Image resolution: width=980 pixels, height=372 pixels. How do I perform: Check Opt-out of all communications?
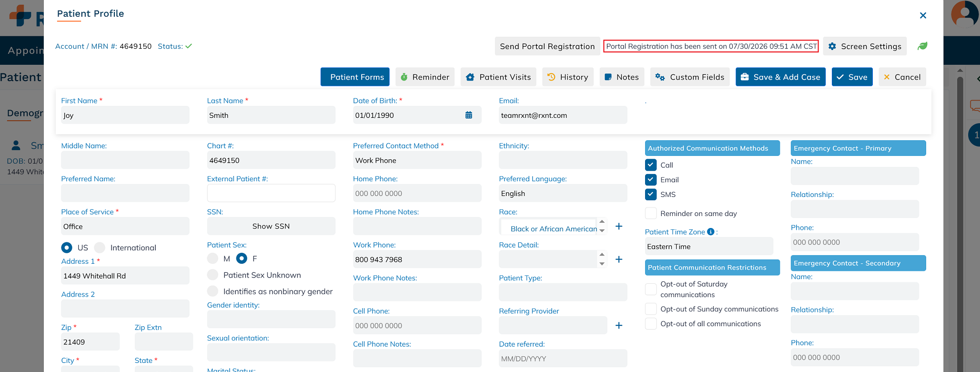(651, 323)
